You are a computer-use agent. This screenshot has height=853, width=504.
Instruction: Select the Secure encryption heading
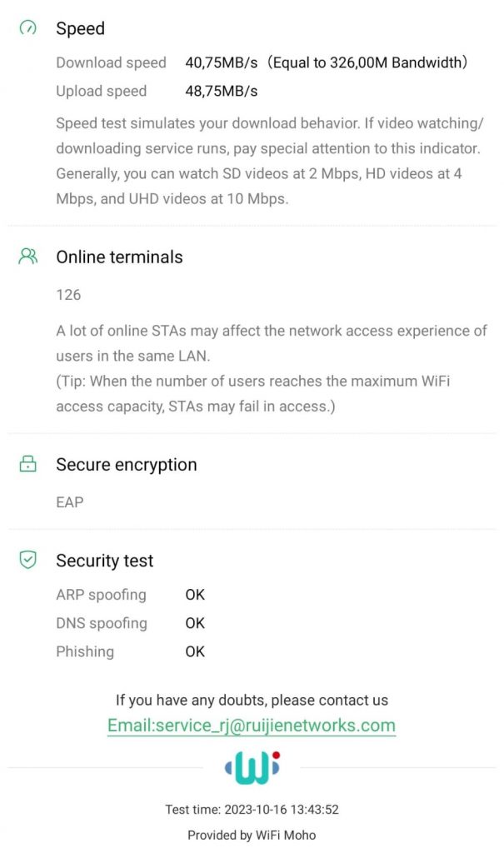pyautogui.click(x=127, y=464)
